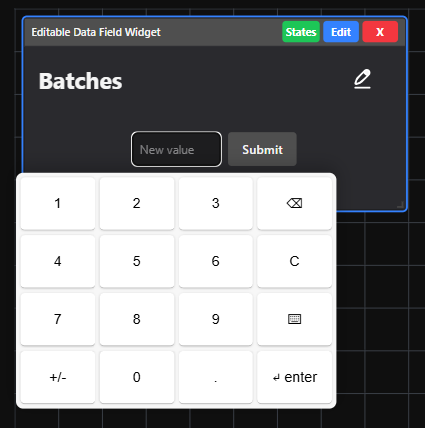Screen dimensions: 425x428
Task: Toggle the sign with the +/- key
Action: [x=58, y=377]
